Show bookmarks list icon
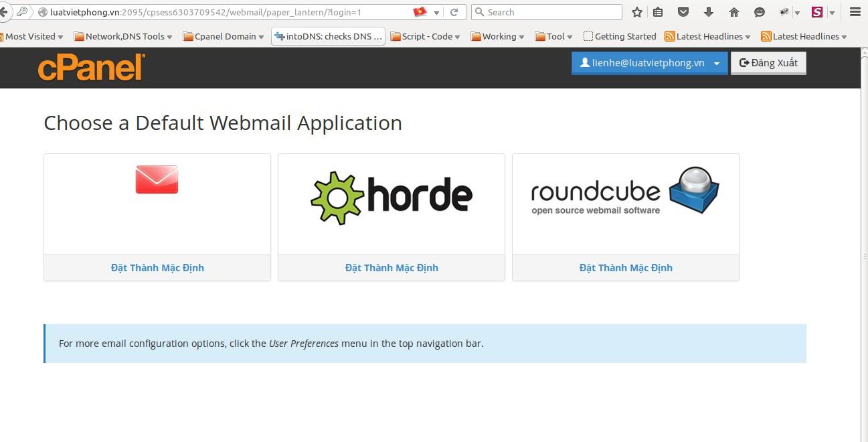868x442 pixels. [658, 12]
